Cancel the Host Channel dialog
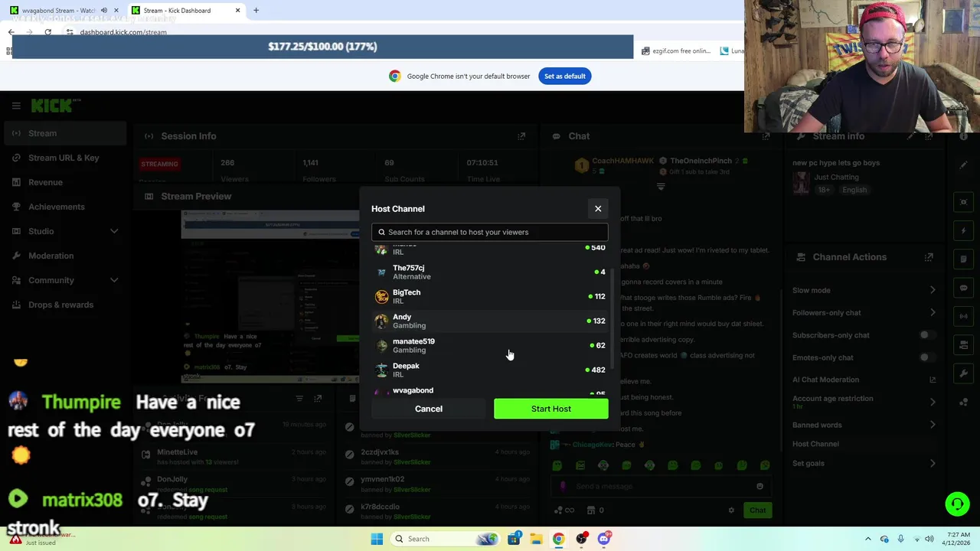The width and height of the screenshot is (980, 551). coord(429,409)
